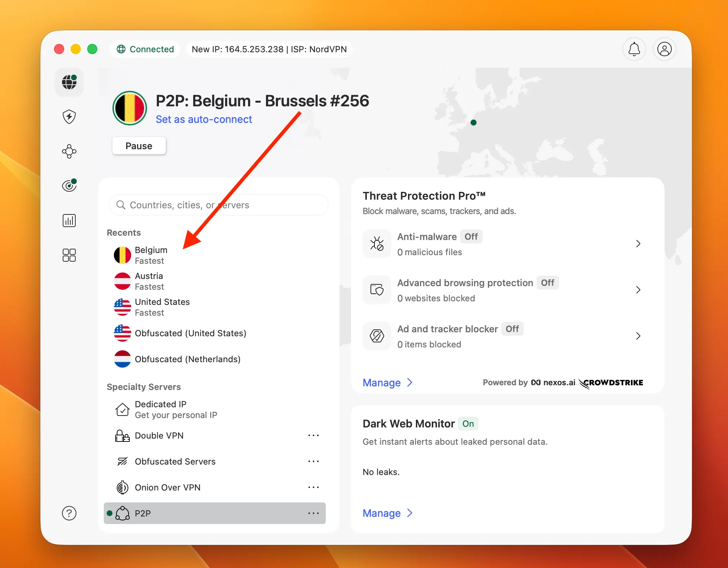This screenshot has width=728, height=568.
Task: Open the apps grid icon in the sidebar
Action: (x=69, y=255)
